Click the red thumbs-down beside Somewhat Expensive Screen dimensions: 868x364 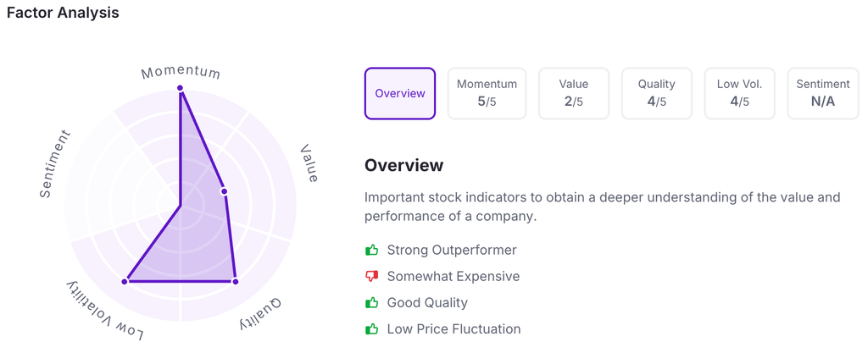(371, 276)
